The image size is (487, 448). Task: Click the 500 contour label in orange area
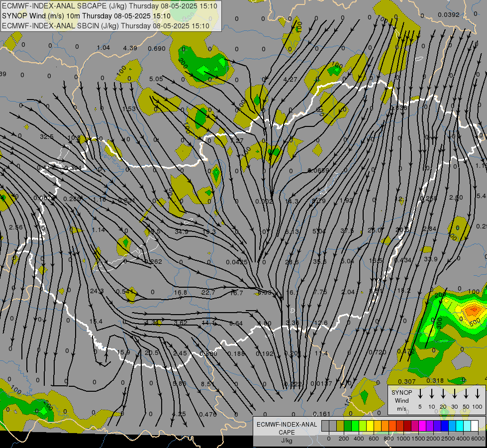[x=475, y=323]
